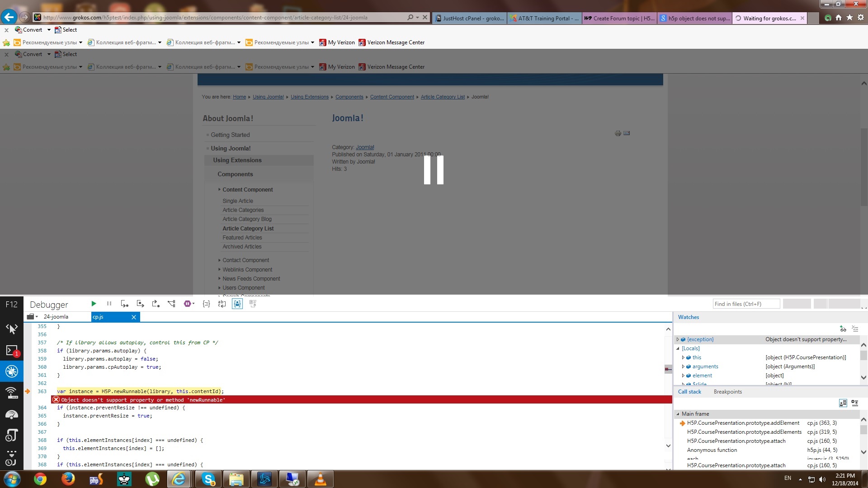Screen dimensions: 868x488
Task: Click the Add watch glasses icon
Action: click(x=843, y=329)
